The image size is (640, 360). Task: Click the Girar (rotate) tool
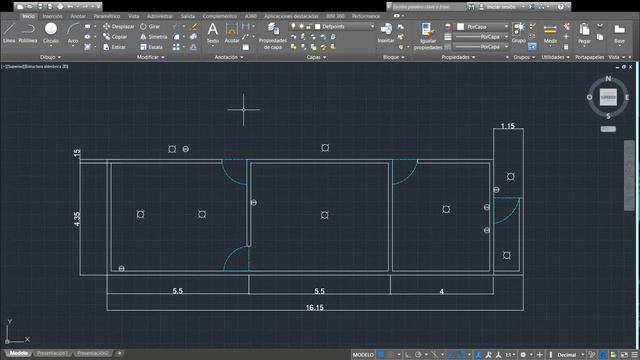pos(150,26)
